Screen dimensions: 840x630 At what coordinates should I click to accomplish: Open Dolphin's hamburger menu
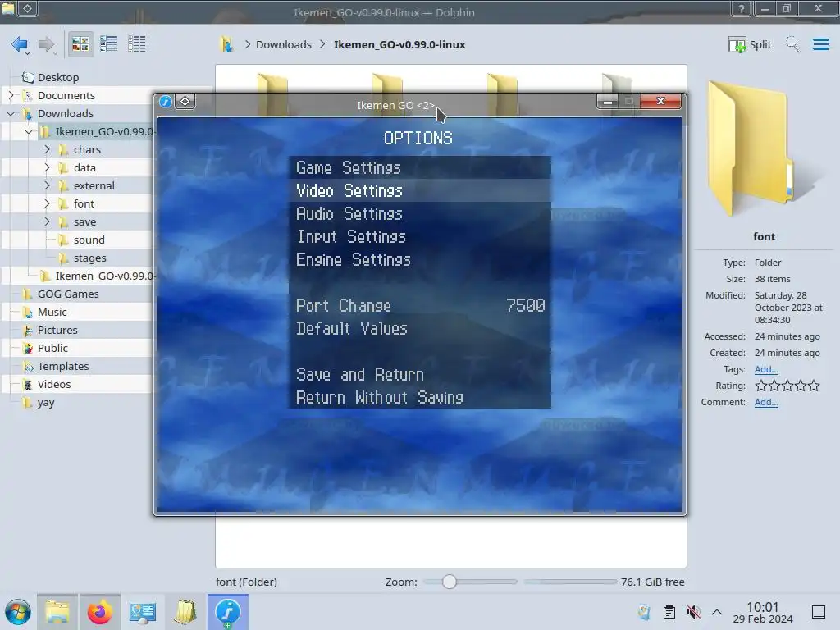tap(820, 44)
